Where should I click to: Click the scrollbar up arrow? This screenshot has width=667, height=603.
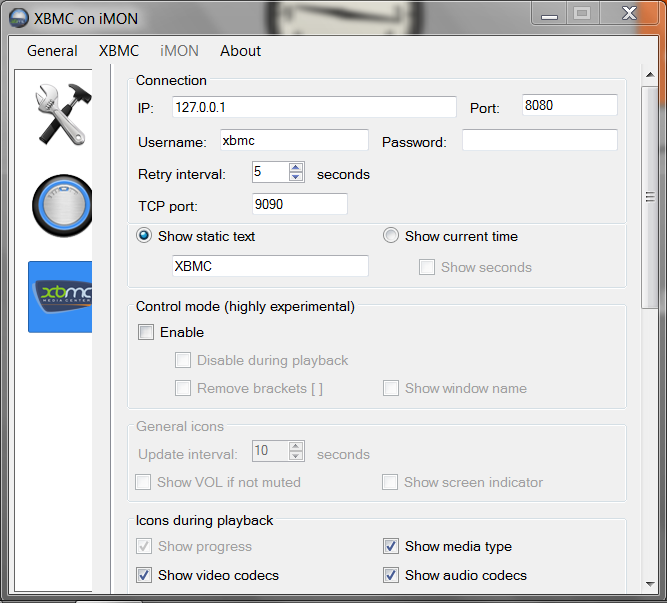650,75
